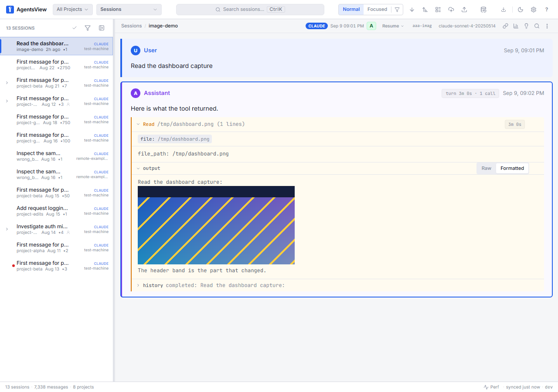This screenshot has height=392, width=558.
Task: Click the Assistant avatar circle
Action: tap(136, 93)
